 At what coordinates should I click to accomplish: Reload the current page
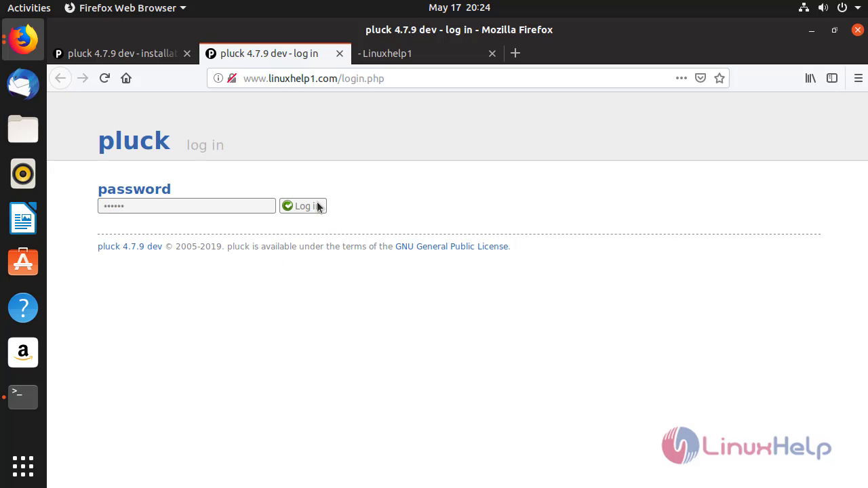pyautogui.click(x=104, y=78)
